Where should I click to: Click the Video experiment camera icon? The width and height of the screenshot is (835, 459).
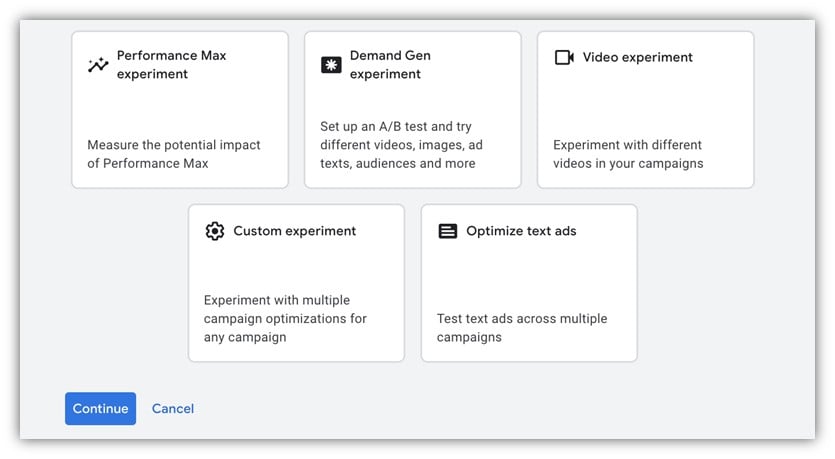[564, 58]
